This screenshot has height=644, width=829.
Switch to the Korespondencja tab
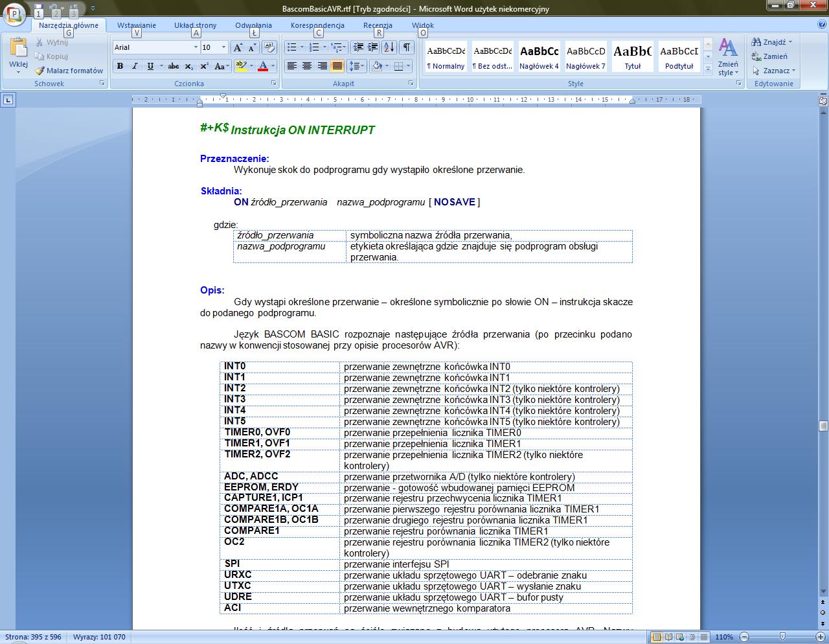click(317, 25)
